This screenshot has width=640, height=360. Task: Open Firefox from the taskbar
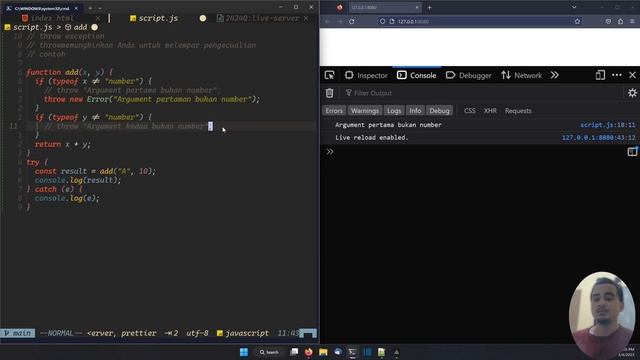[x=309, y=352]
